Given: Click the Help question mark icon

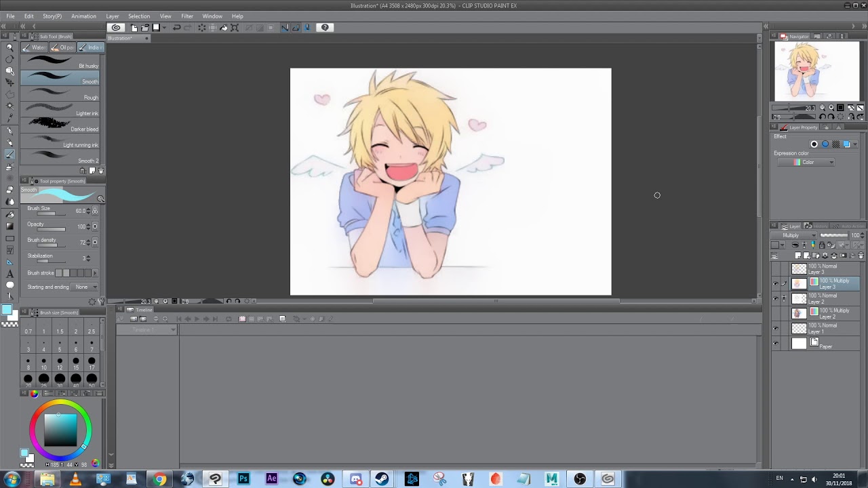Looking at the screenshot, I should pyautogui.click(x=325, y=28).
